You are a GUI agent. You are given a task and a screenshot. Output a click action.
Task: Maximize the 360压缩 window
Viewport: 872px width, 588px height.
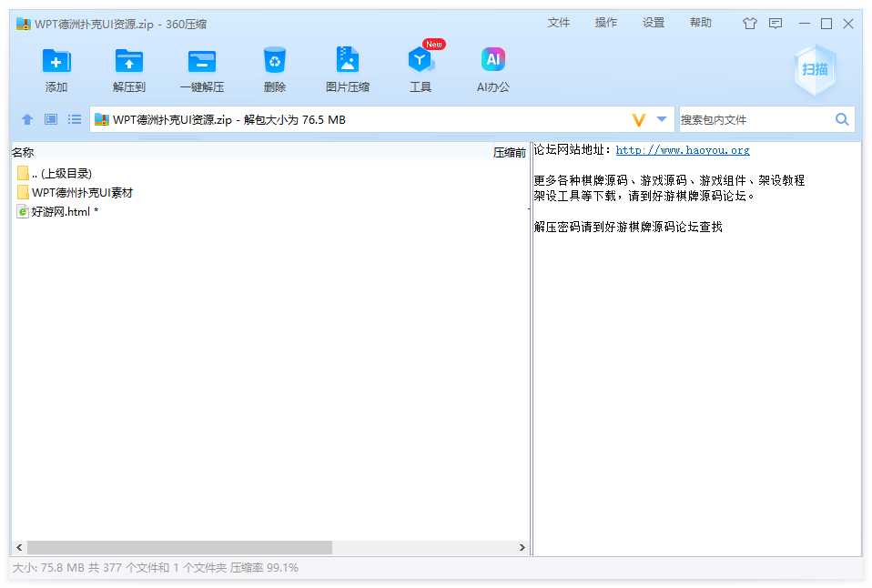pos(826,24)
